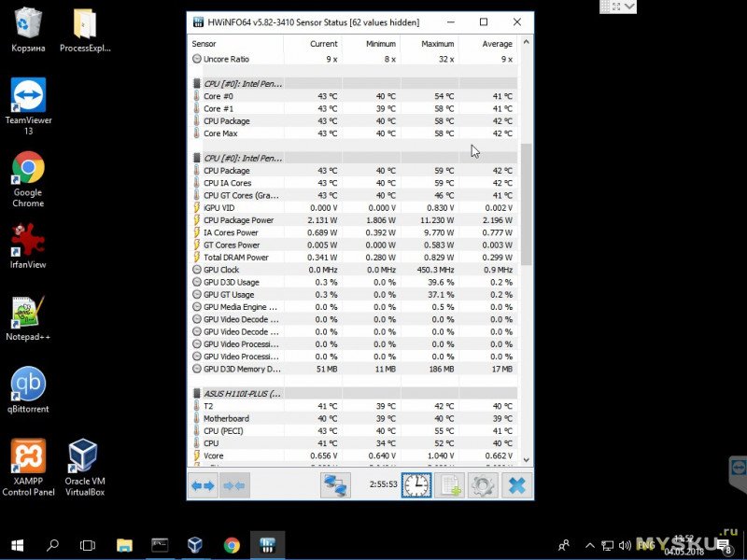Select the GPU D3D Usage row
Screen dimensions: 747x560
point(353,282)
